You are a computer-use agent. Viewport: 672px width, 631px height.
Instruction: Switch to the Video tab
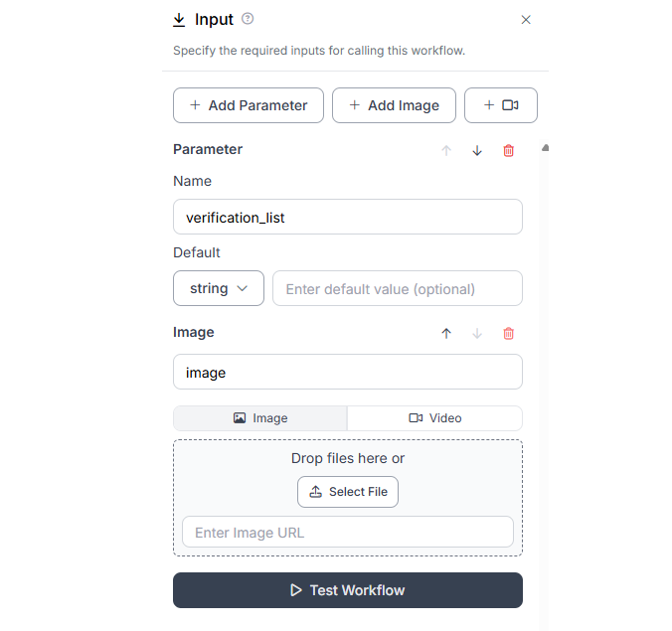434,418
